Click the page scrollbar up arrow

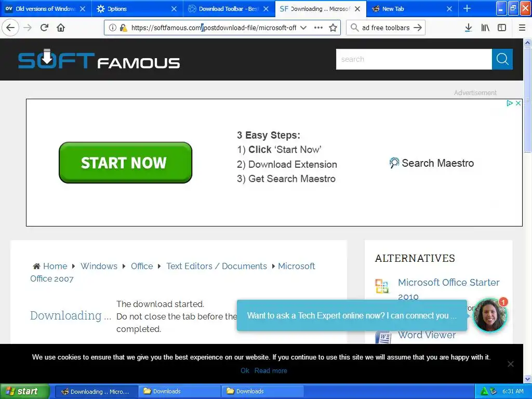528,43
